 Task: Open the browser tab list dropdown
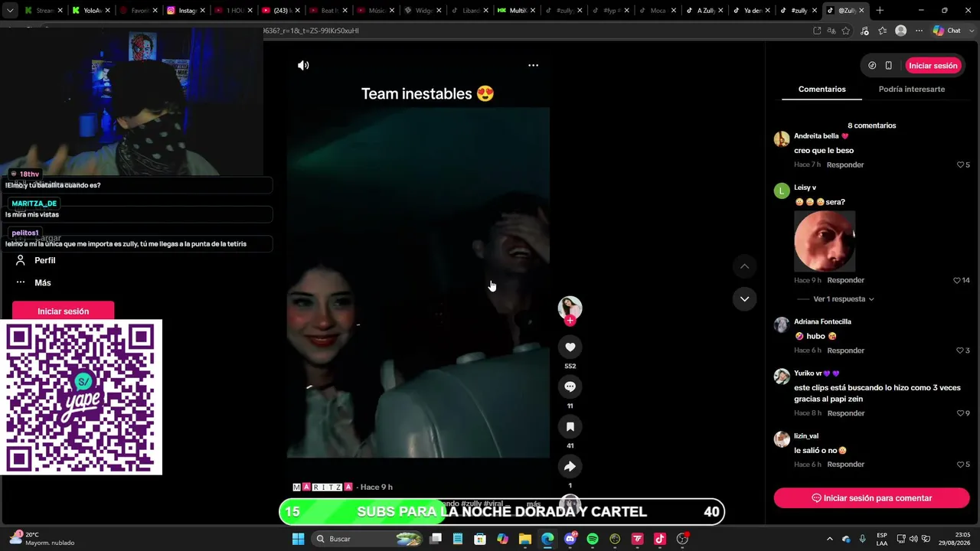(10, 11)
